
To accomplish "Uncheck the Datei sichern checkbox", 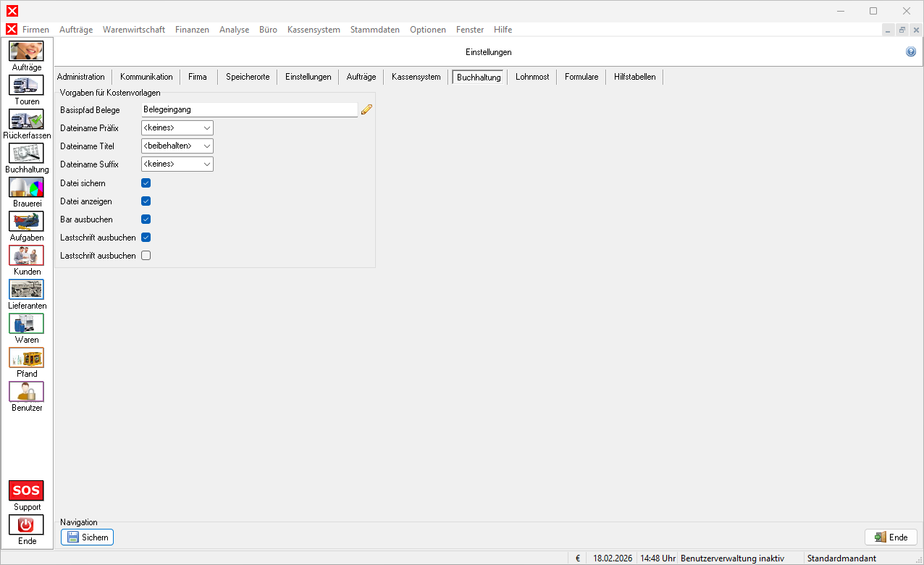I will 146,183.
